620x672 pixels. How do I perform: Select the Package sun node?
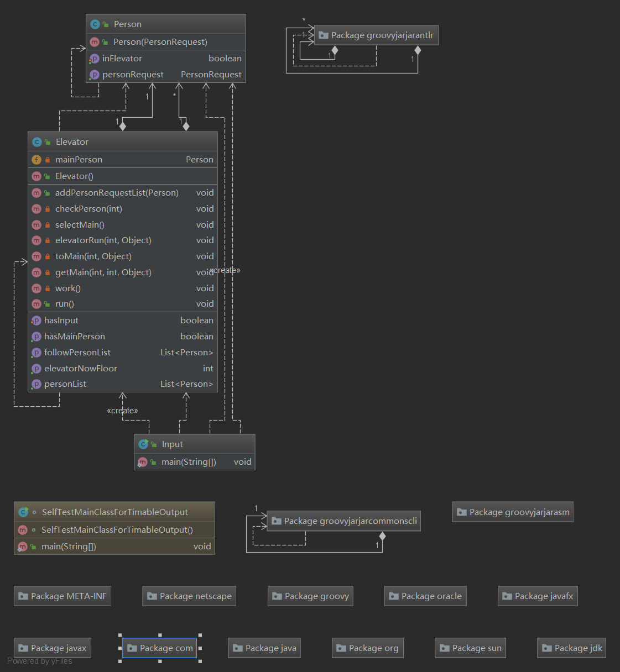click(x=471, y=648)
